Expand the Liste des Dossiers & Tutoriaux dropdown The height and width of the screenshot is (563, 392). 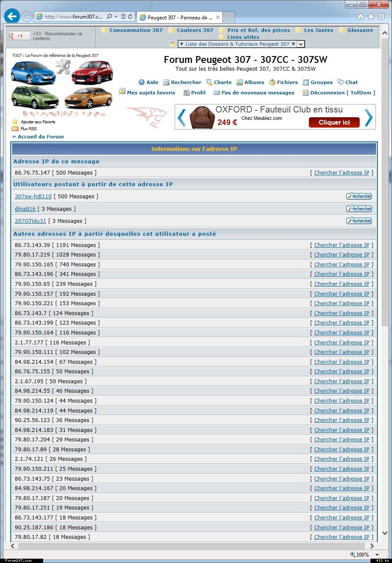coord(301,44)
